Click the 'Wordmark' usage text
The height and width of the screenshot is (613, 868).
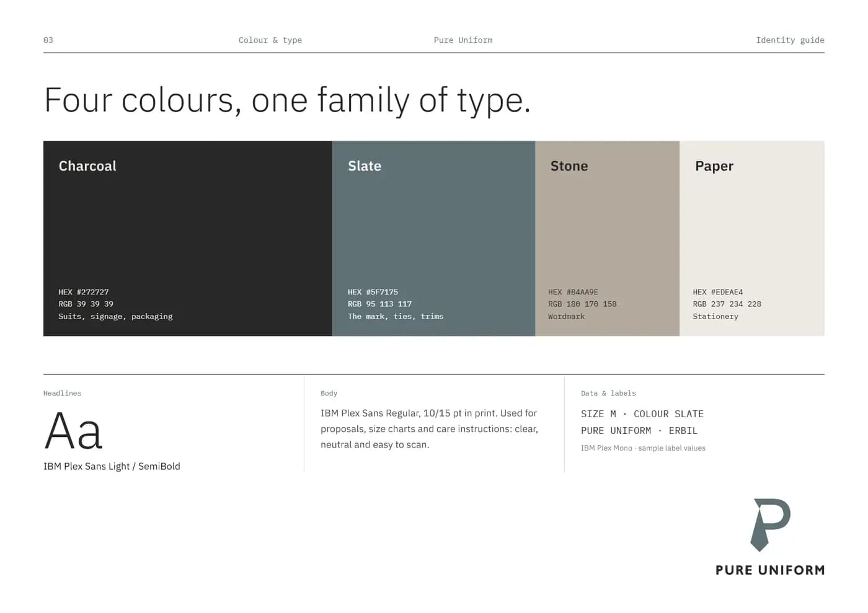point(567,316)
